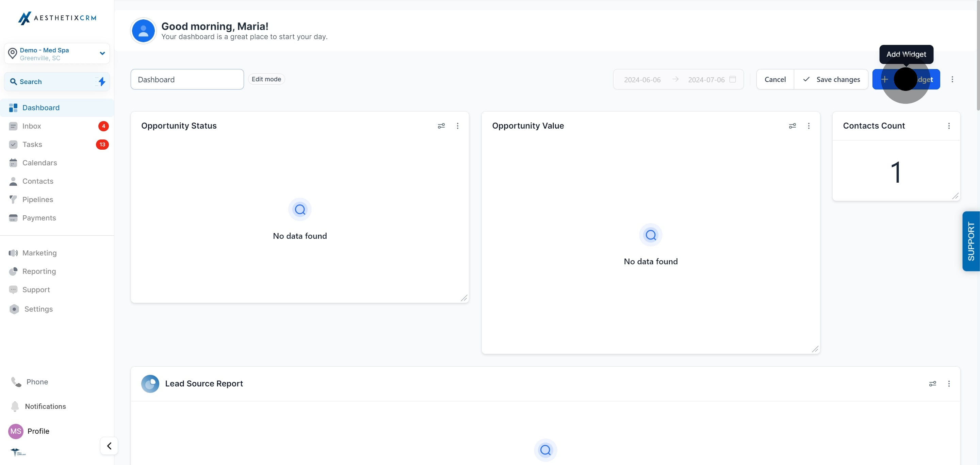Open Opportunity Status widget three-dot menu
The image size is (980, 465).
point(457,126)
